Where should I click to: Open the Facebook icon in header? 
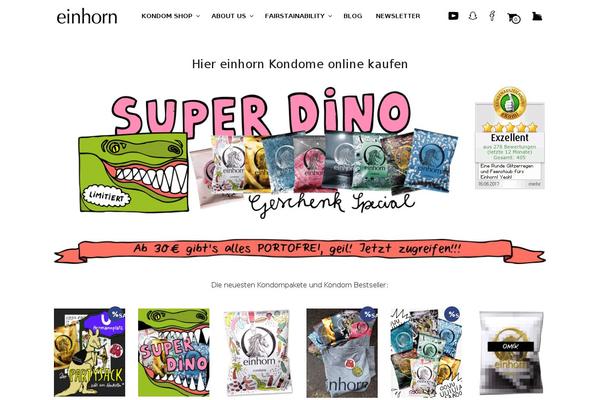click(x=492, y=16)
